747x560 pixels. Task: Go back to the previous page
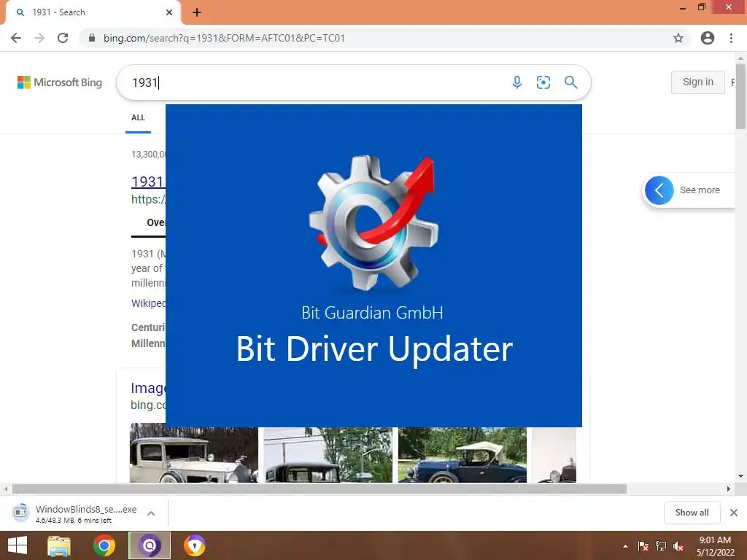[x=16, y=38]
